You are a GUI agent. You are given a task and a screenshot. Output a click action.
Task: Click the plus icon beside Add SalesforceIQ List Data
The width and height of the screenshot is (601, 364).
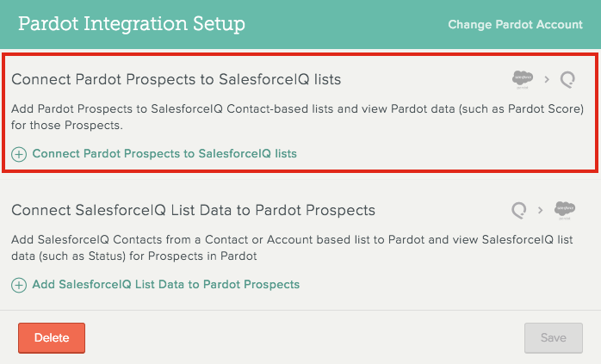click(x=19, y=285)
